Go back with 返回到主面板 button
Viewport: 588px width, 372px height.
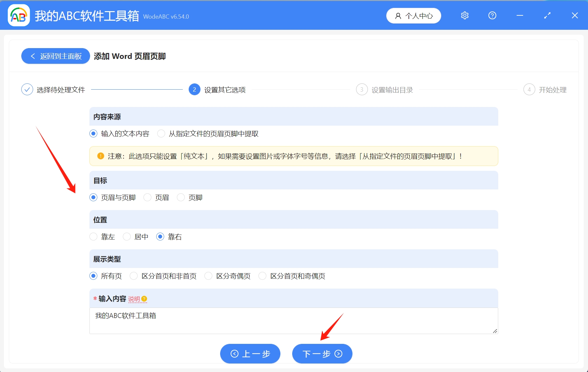56,56
